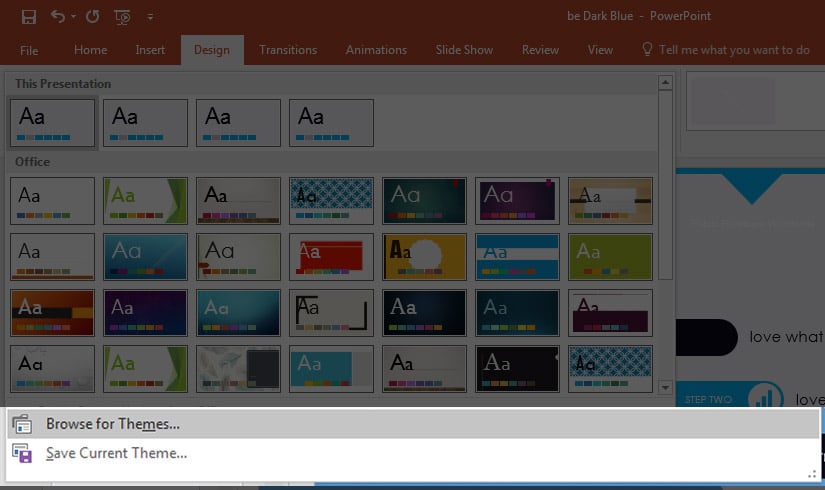This screenshot has width=825, height=490.
Task: Click the Browse for Themes folder icon
Action: coord(22,424)
